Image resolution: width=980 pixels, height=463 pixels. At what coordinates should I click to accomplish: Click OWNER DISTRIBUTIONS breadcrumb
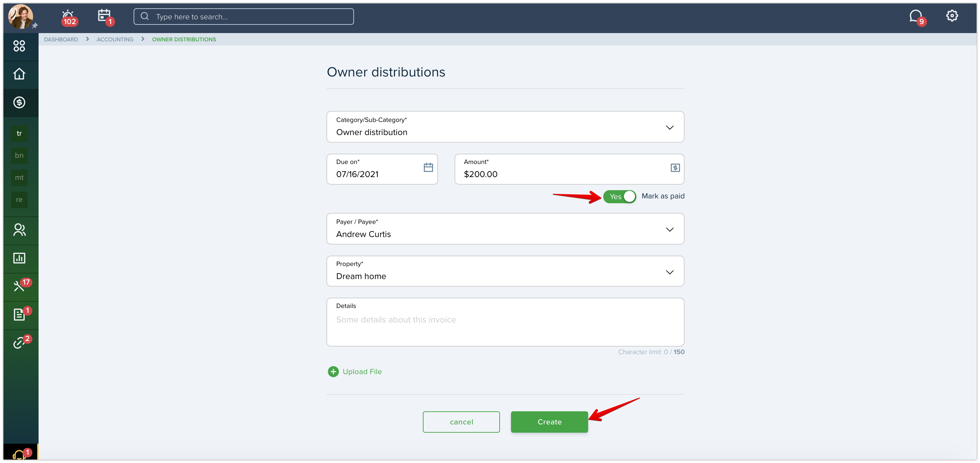tap(184, 40)
